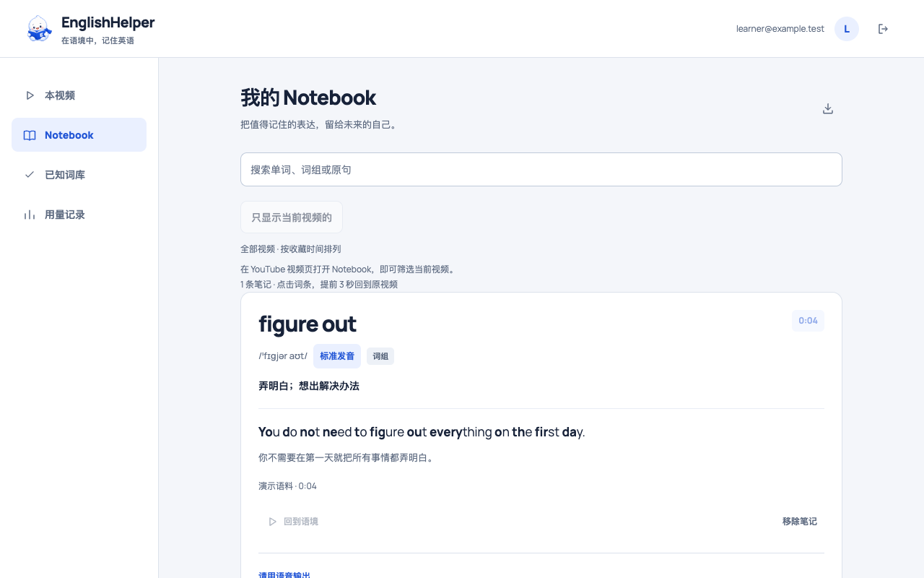Click the book icon beside Notebook
The width and height of the screenshot is (924, 578).
[30, 135]
